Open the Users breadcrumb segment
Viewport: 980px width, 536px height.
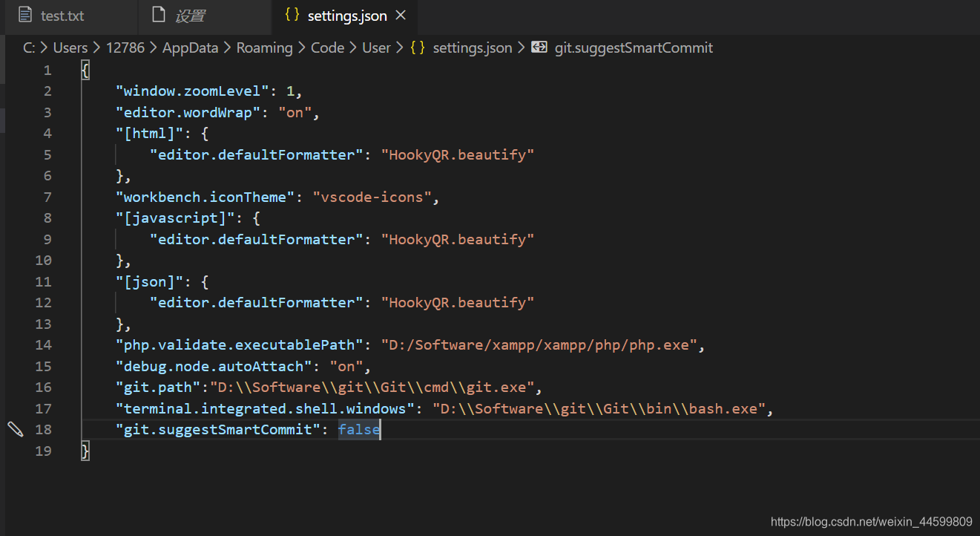[x=70, y=48]
